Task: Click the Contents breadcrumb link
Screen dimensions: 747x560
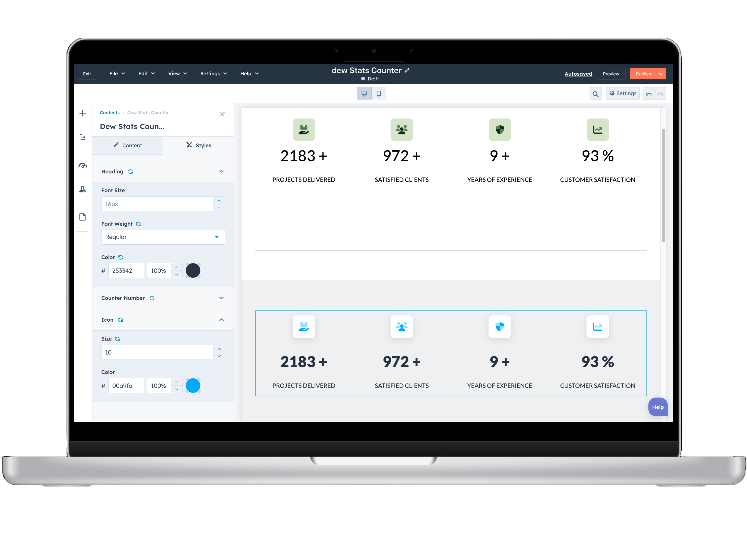Action: point(109,113)
